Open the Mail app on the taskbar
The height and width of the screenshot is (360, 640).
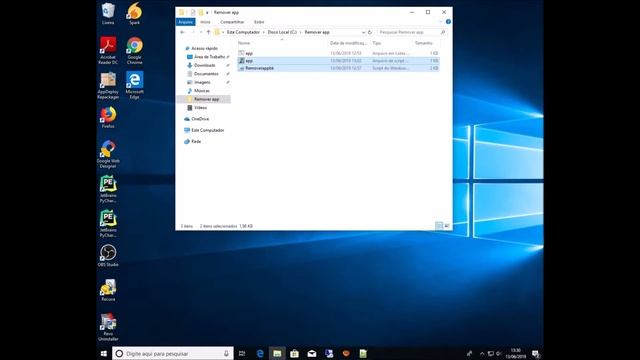(312, 353)
